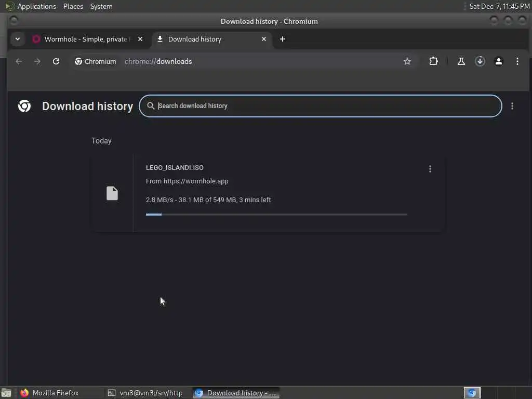Image resolution: width=532 pixels, height=399 pixels.
Task: Click the file icon of LEGO_ISLANDI.ISO
Action: [112, 193]
